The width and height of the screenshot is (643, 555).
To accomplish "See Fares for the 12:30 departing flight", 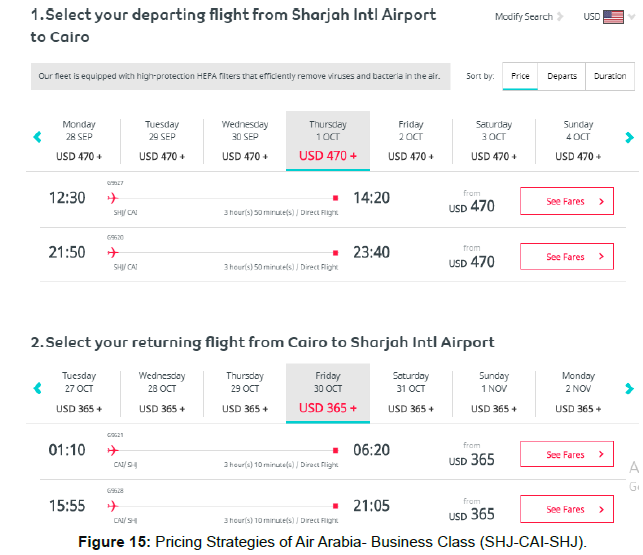I will [x=567, y=201].
